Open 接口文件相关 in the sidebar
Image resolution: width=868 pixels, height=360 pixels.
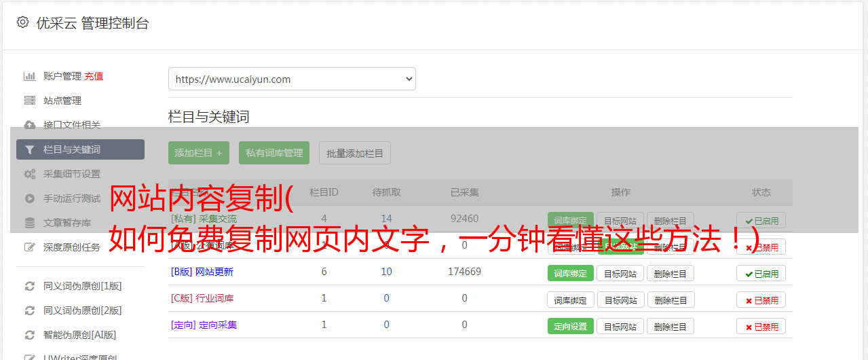tap(72, 125)
